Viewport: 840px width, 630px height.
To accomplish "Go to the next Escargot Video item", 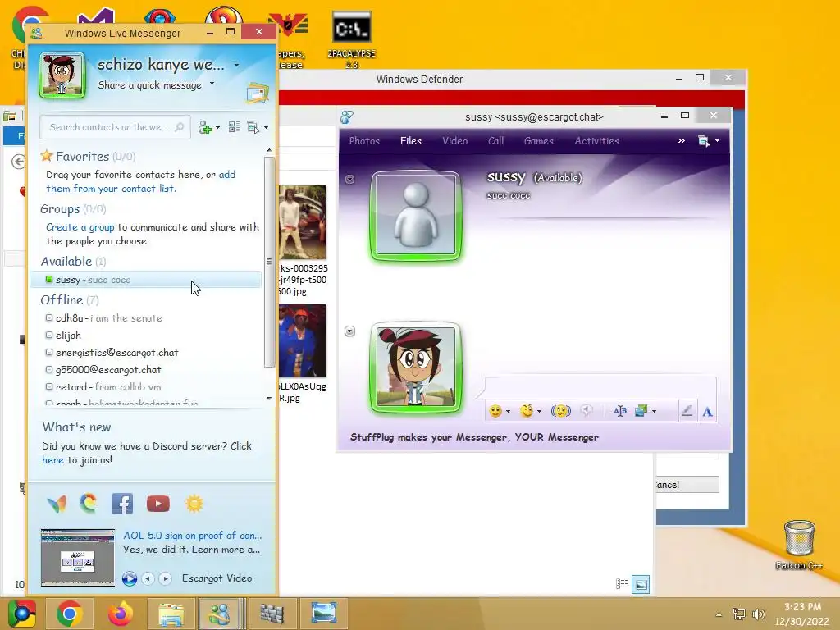I will (165, 578).
